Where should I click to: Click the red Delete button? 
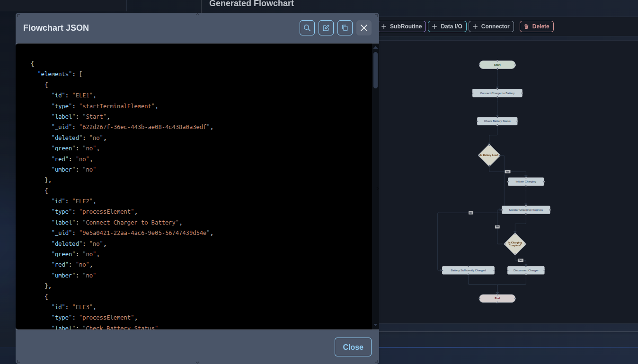[x=537, y=26]
